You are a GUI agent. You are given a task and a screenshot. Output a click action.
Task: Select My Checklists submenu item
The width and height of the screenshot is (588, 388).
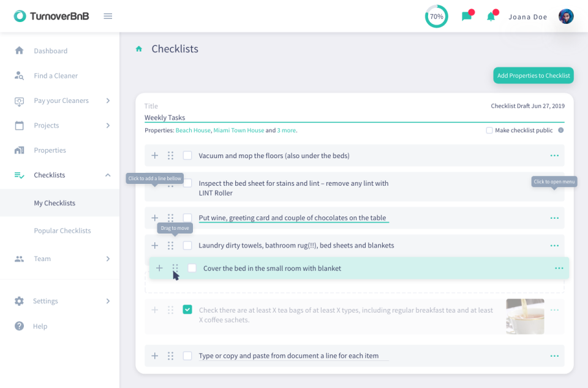click(x=55, y=203)
